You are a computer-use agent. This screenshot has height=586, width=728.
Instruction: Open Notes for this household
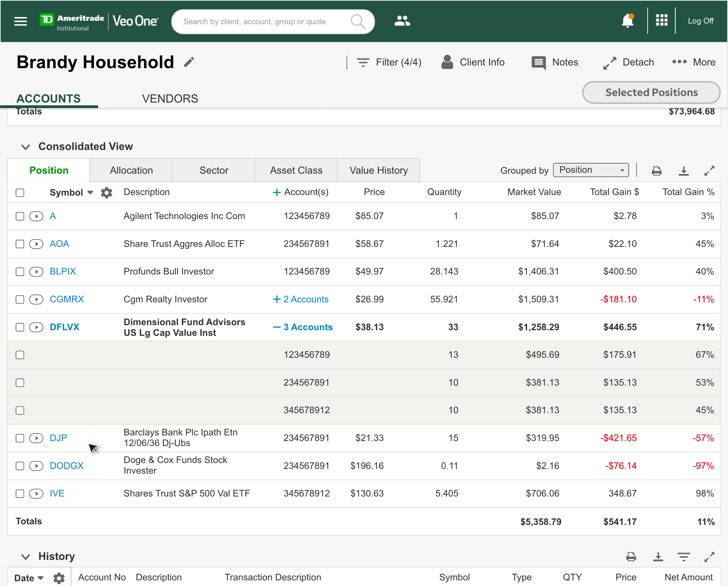click(555, 62)
